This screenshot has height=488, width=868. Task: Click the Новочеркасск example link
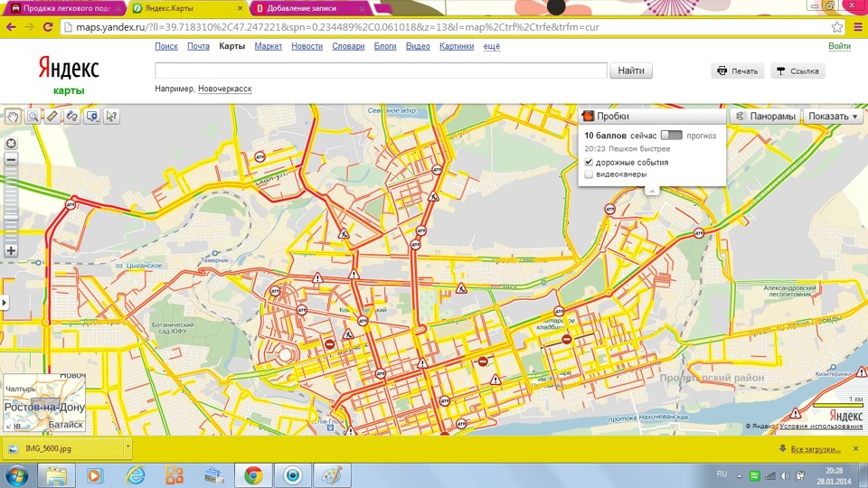[x=225, y=89]
